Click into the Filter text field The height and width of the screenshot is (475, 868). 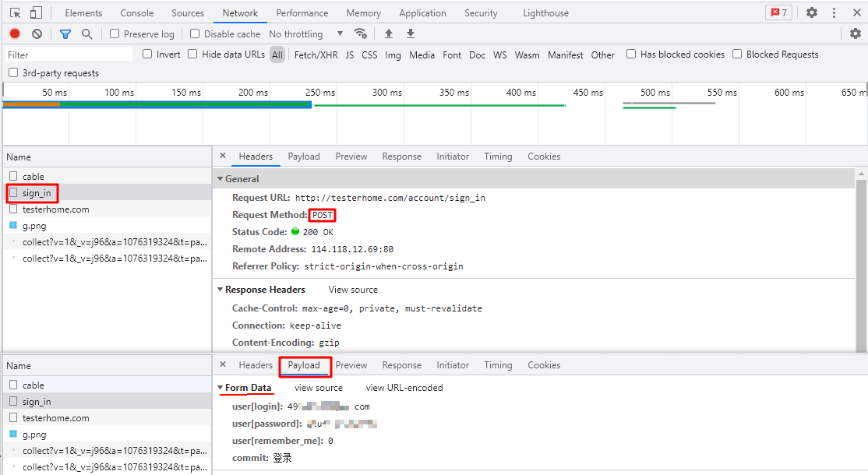click(69, 55)
